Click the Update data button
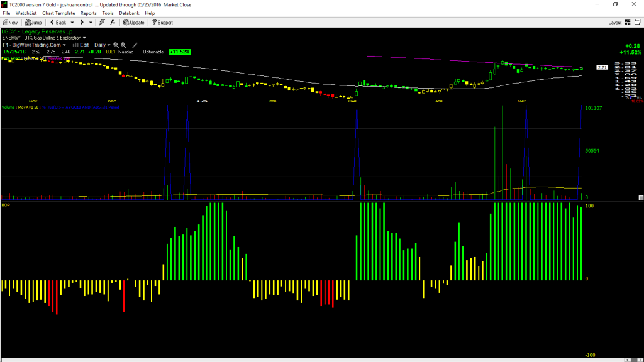Screen dimensions: 644x362 tap(134, 23)
